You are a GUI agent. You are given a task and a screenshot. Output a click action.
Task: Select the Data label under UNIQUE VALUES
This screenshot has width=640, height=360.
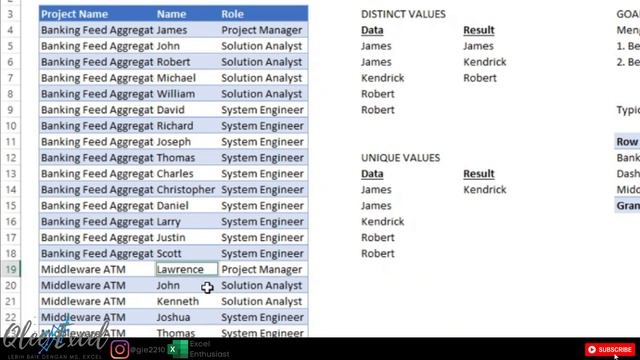[372, 174]
